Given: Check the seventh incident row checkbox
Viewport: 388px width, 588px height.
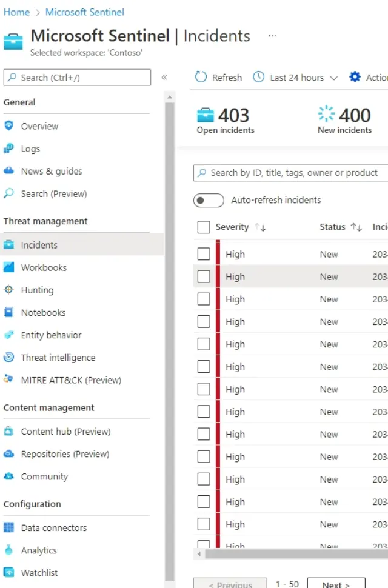Looking at the screenshot, I should 204,389.
